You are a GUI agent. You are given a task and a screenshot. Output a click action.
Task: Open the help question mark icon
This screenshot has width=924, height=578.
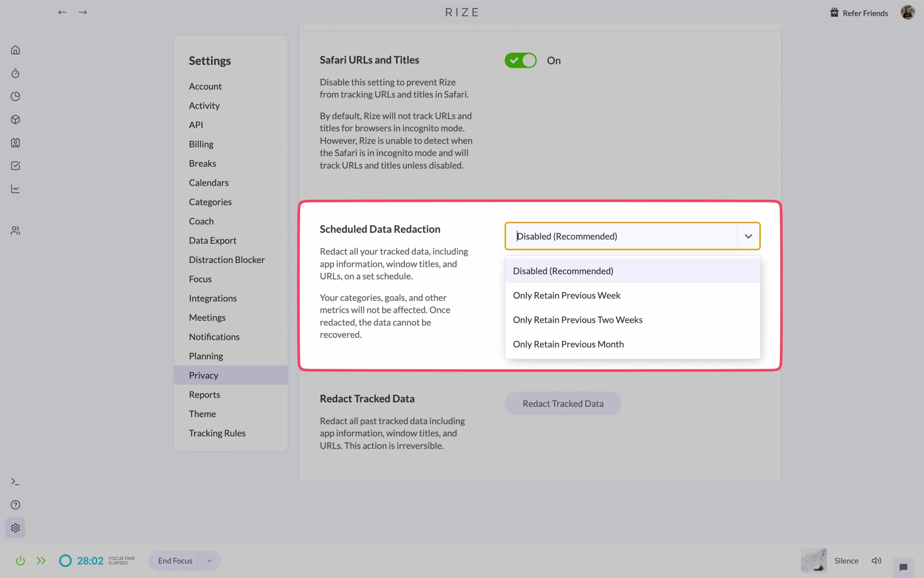[x=15, y=505]
